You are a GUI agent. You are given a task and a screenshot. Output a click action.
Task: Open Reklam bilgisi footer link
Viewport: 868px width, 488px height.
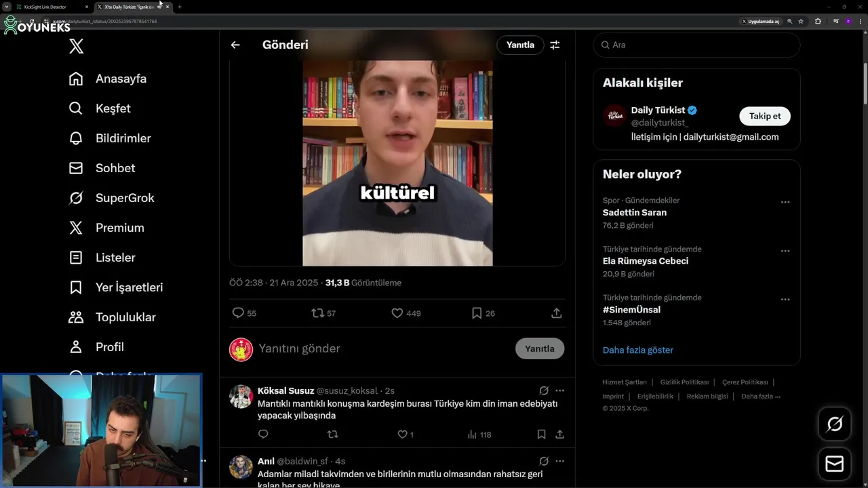(707, 396)
